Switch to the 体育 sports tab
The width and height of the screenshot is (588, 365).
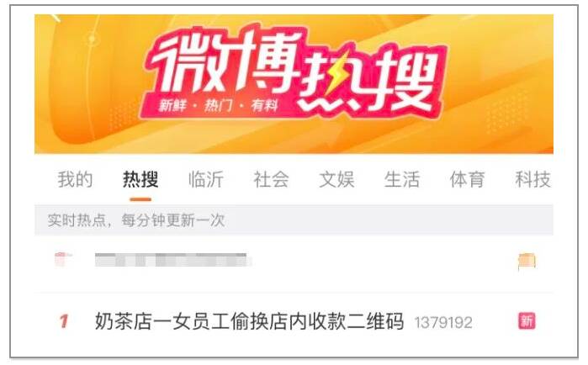coord(467,179)
